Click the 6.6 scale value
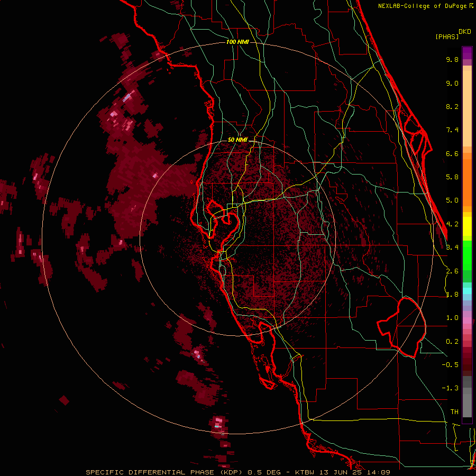The height and width of the screenshot is (476, 476). point(452,153)
